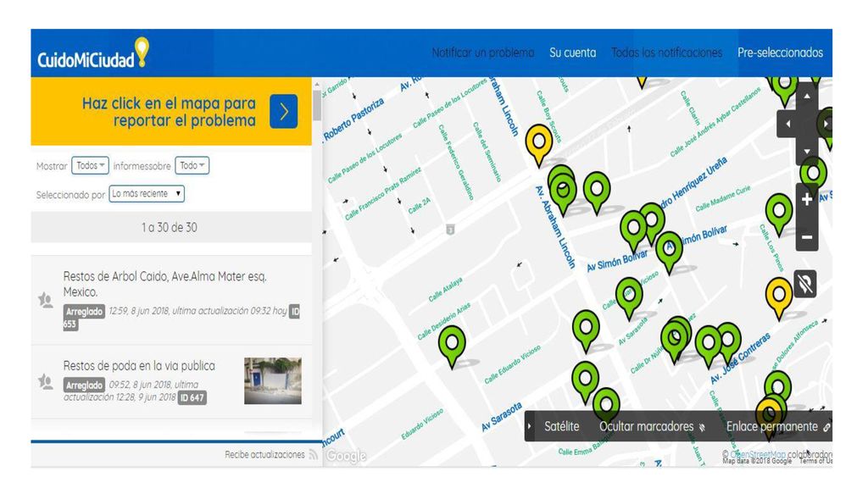
Task: Open the informes sobre 'Todo' dropdown
Action: 192,165
